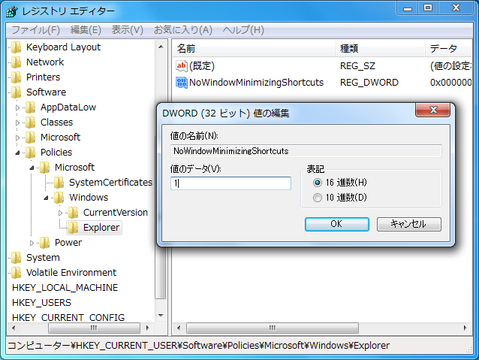479x360 pixels.
Task: Select the Keyboard Layout key
Action: click(x=63, y=47)
